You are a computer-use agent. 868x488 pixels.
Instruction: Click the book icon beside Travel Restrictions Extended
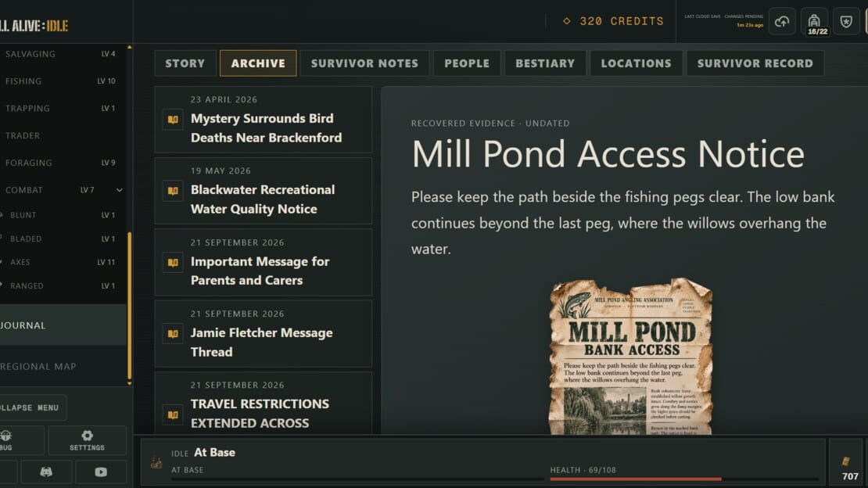coord(173,414)
